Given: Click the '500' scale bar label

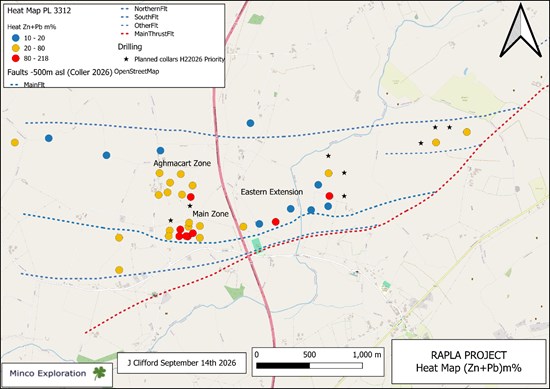Looking at the screenshot, I should [309, 355].
